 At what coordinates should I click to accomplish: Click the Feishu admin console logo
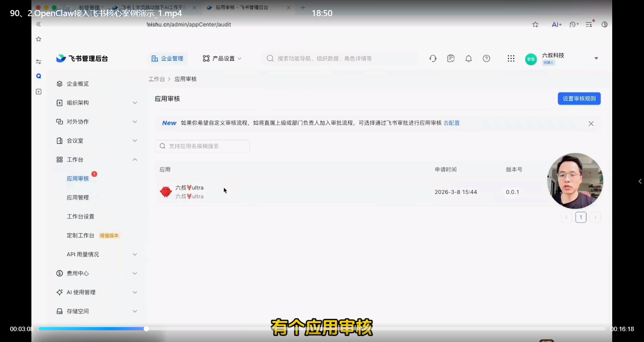click(x=82, y=58)
